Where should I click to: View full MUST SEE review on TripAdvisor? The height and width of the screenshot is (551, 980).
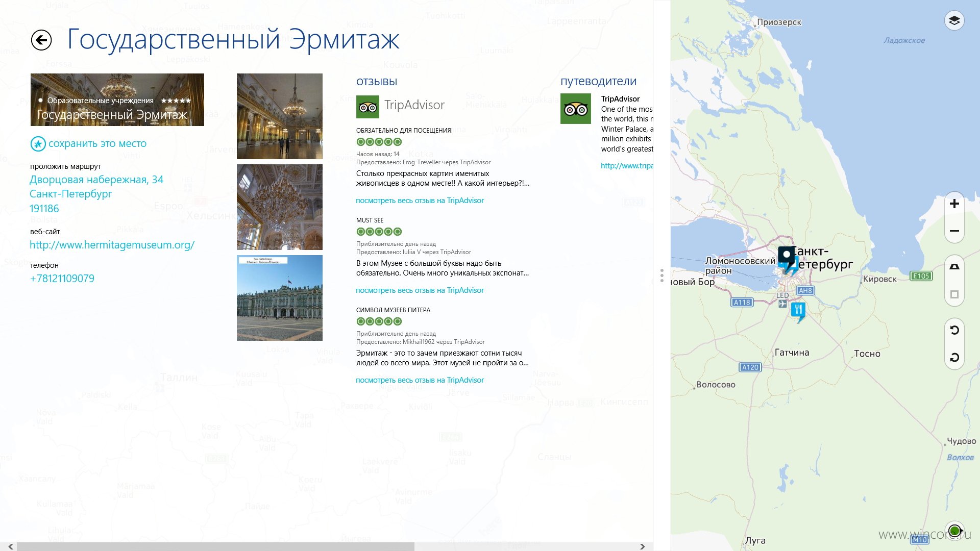[x=420, y=290]
